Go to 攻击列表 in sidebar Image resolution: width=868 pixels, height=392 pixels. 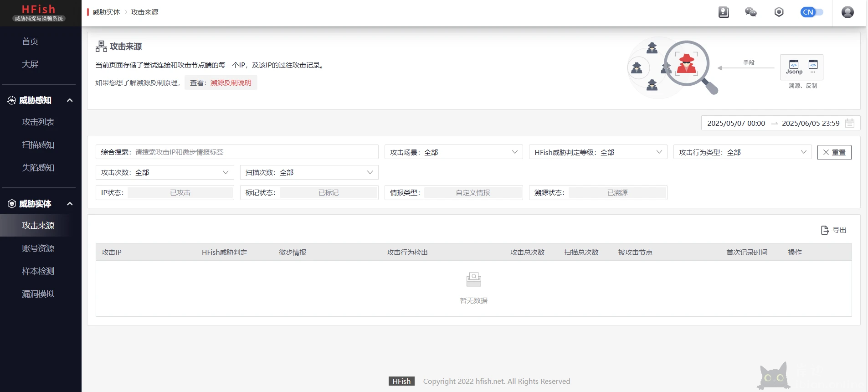coord(38,122)
